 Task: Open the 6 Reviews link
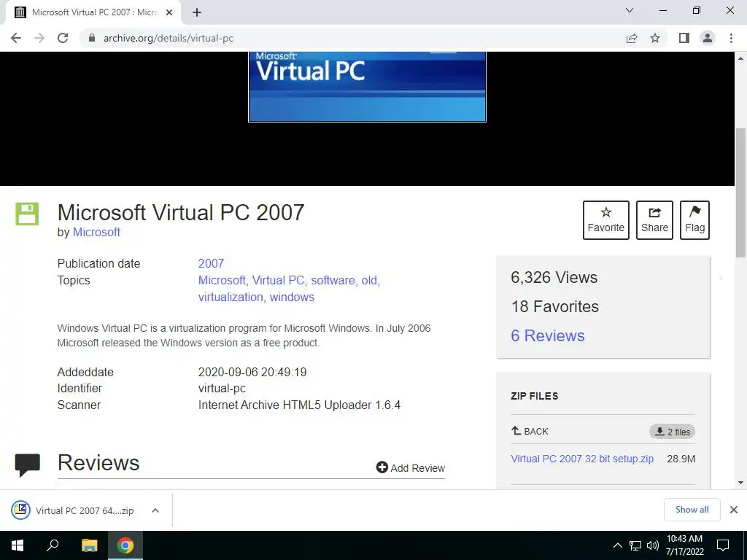tap(547, 335)
